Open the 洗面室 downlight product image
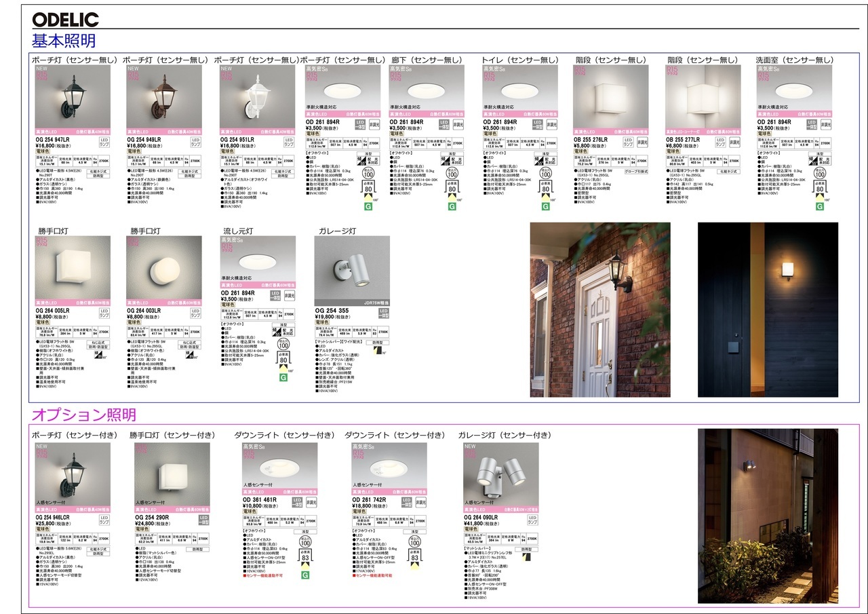The width and height of the screenshot is (868, 614). click(795, 92)
